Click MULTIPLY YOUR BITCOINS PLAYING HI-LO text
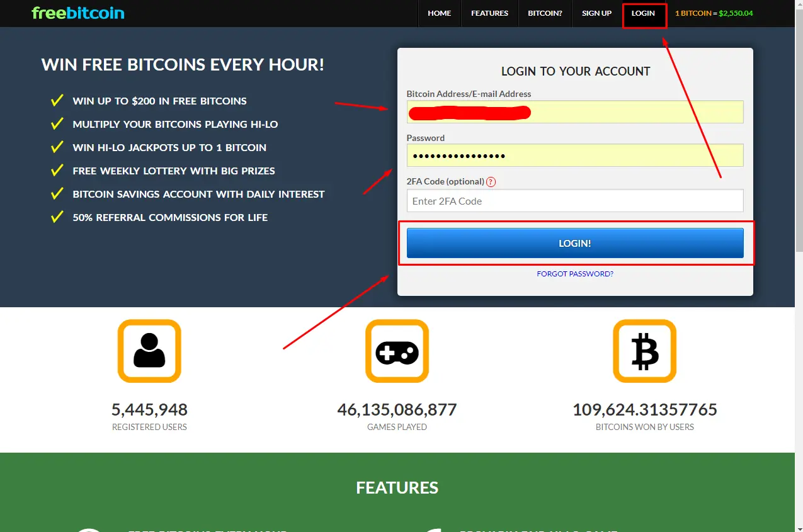 pyautogui.click(x=175, y=124)
